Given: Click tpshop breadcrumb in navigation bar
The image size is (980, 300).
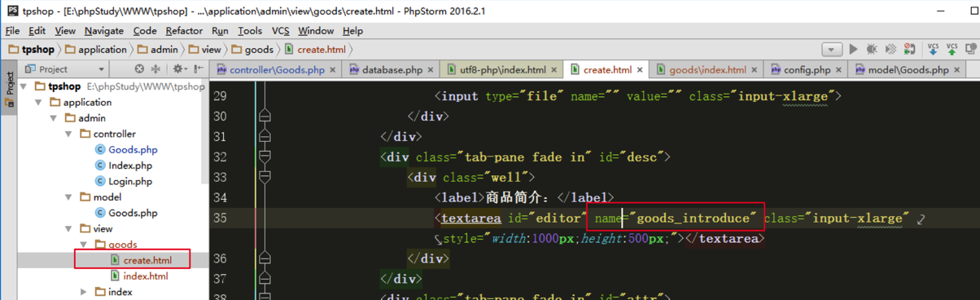Looking at the screenshot, I should click(x=31, y=50).
